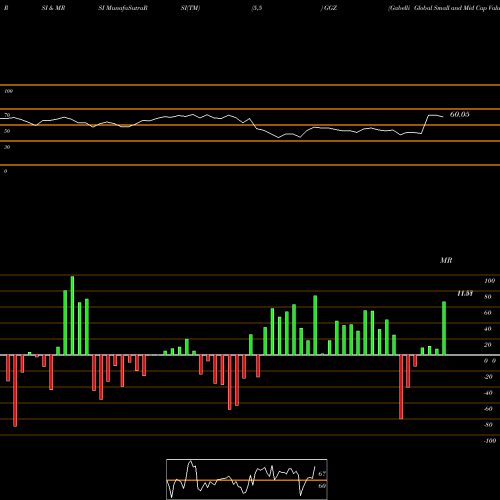The height and width of the screenshot is (500, 500).
Task: Click the MR axis label 40
Action: 488,329
